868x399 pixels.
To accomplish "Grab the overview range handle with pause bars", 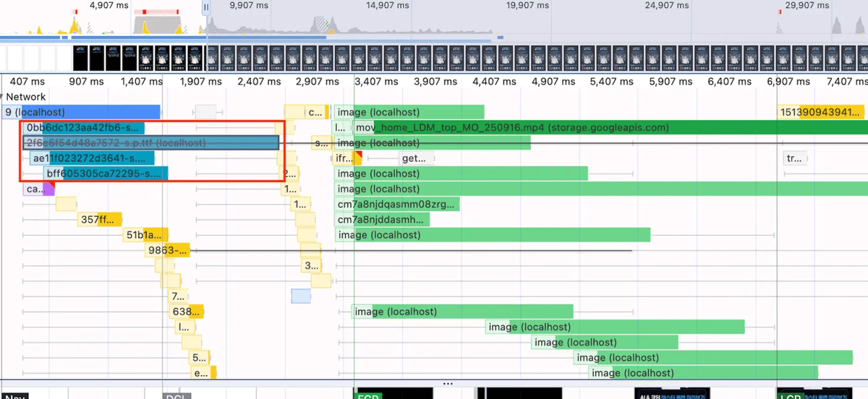I will coord(206,7).
